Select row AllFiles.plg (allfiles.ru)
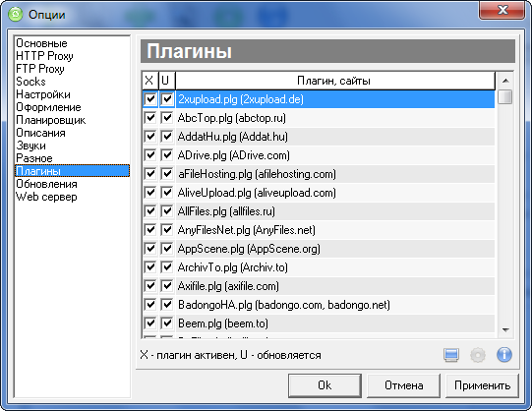532x411 pixels. [x=335, y=211]
